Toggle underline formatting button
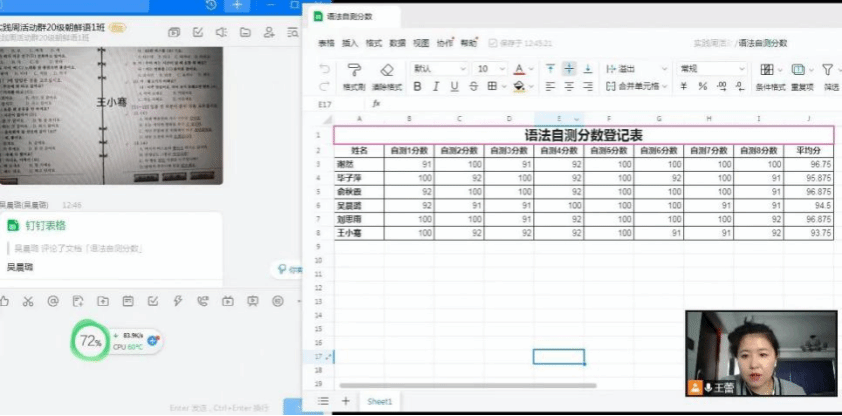Screen dimensions: 842x416 pyautogui.click(x=454, y=87)
